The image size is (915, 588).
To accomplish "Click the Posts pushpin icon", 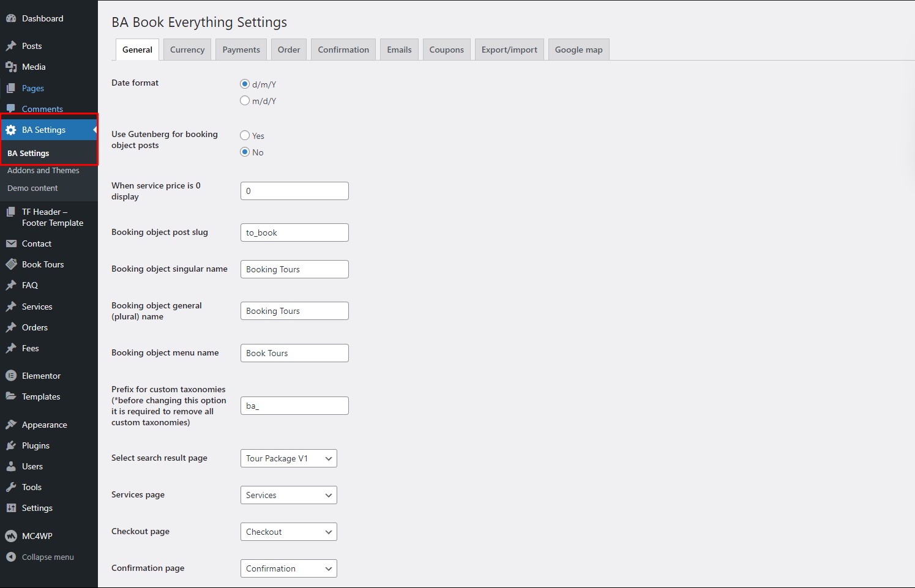I will coord(11,46).
